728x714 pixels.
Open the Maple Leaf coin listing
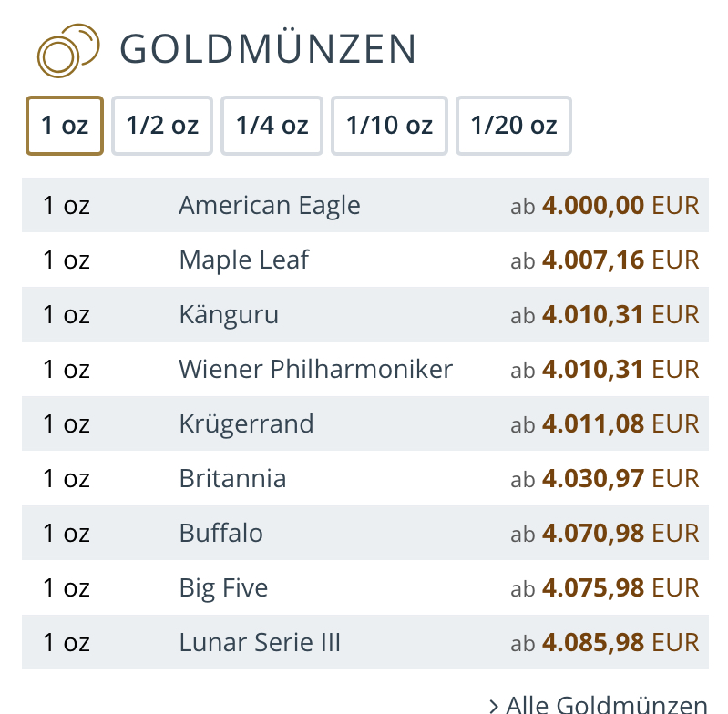(x=244, y=260)
